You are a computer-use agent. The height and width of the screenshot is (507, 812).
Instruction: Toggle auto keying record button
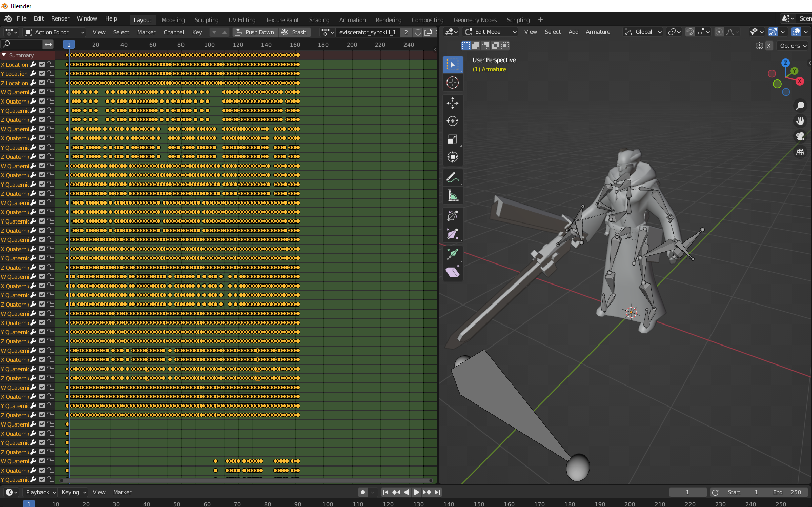(363, 492)
